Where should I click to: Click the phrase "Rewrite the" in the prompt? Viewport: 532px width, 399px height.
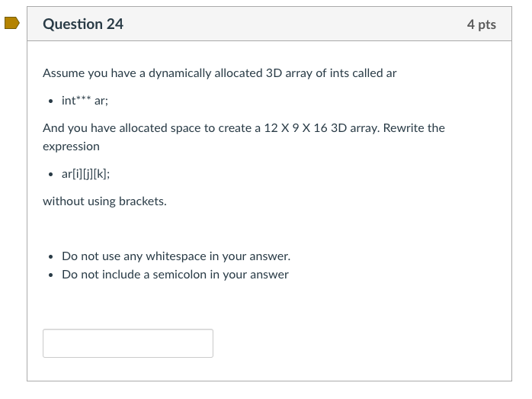point(414,127)
